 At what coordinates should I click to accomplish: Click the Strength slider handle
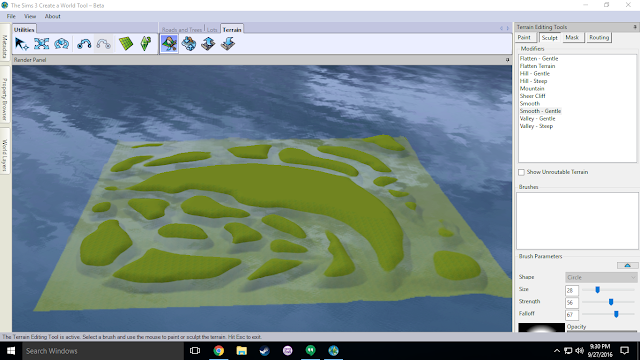pyautogui.click(x=611, y=302)
